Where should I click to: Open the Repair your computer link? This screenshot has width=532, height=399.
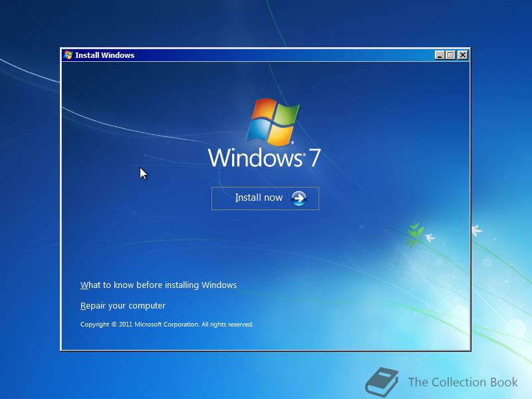coord(123,306)
